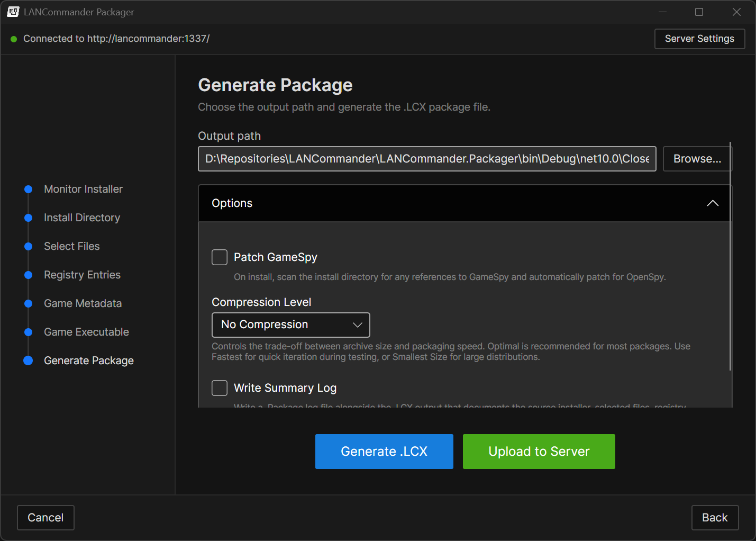Click the Browse... button for output path
This screenshot has width=756, height=541.
click(697, 159)
